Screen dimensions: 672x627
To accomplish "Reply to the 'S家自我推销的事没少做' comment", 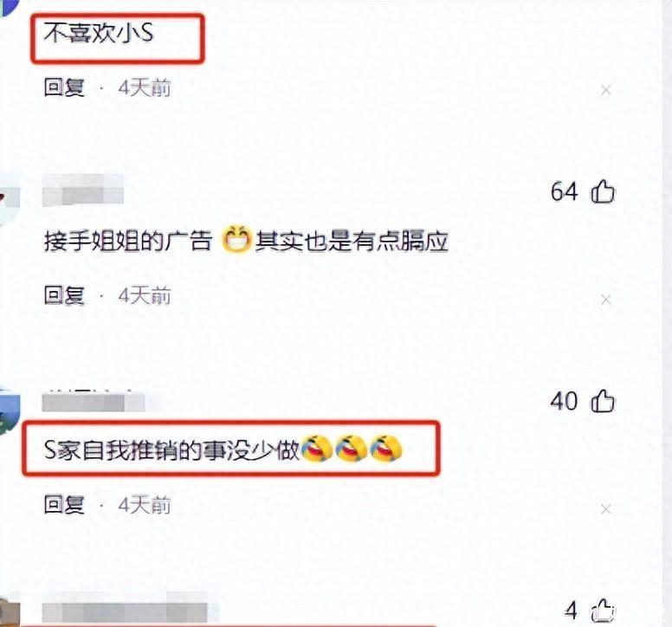I will [64, 504].
